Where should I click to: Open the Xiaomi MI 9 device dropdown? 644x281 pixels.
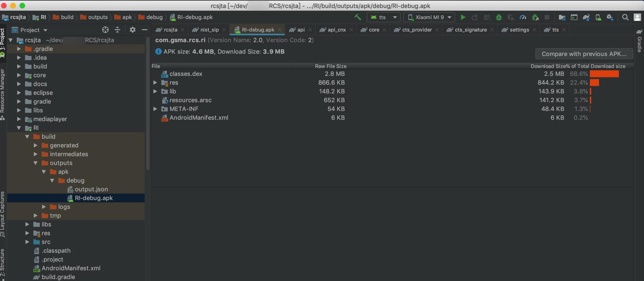click(429, 17)
